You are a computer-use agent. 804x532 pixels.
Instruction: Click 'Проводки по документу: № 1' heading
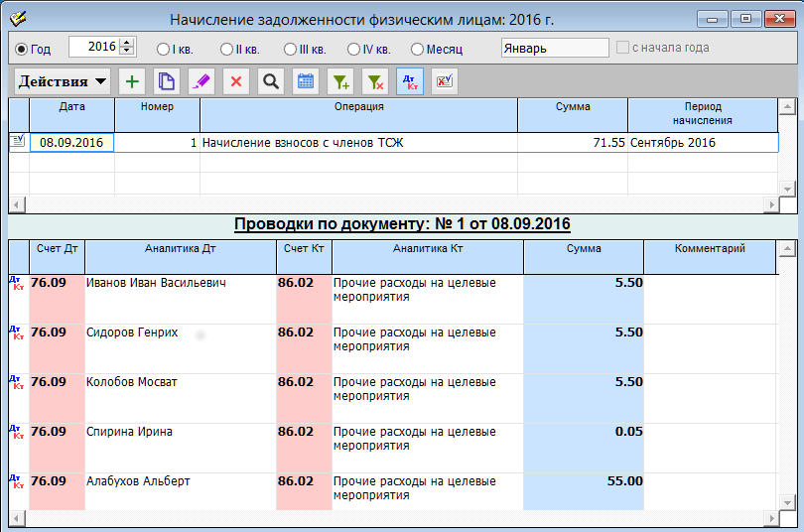point(402,224)
